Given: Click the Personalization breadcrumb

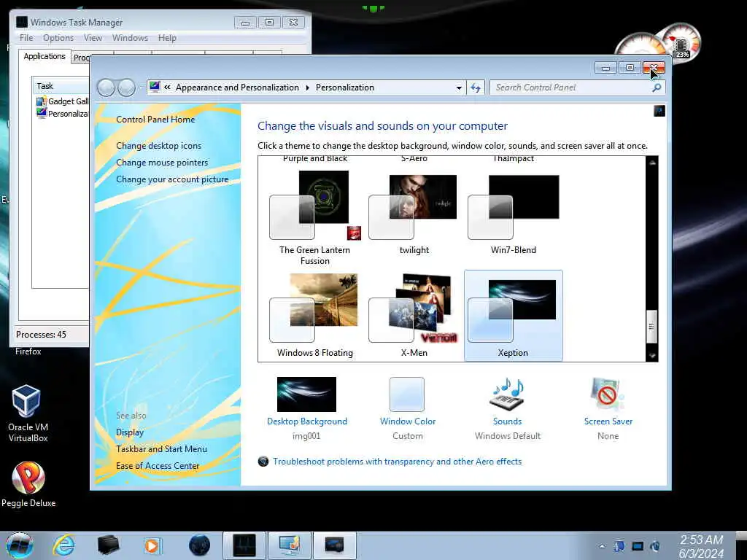Looking at the screenshot, I should coord(345,87).
